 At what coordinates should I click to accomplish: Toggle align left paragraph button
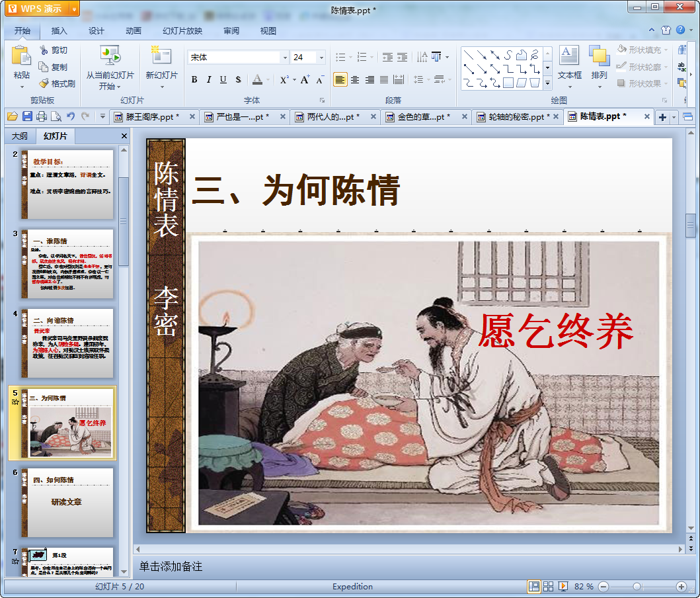click(340, 79)
